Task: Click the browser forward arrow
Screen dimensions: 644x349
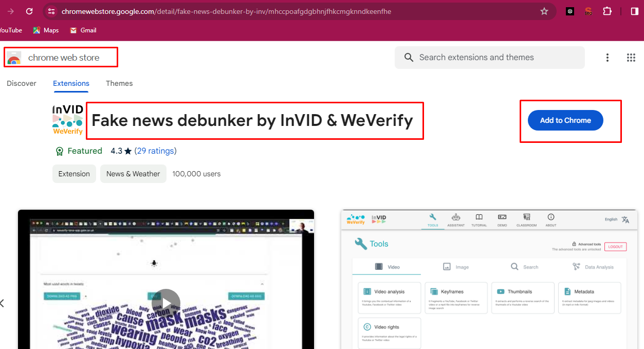Action: (x=11, y=11)
